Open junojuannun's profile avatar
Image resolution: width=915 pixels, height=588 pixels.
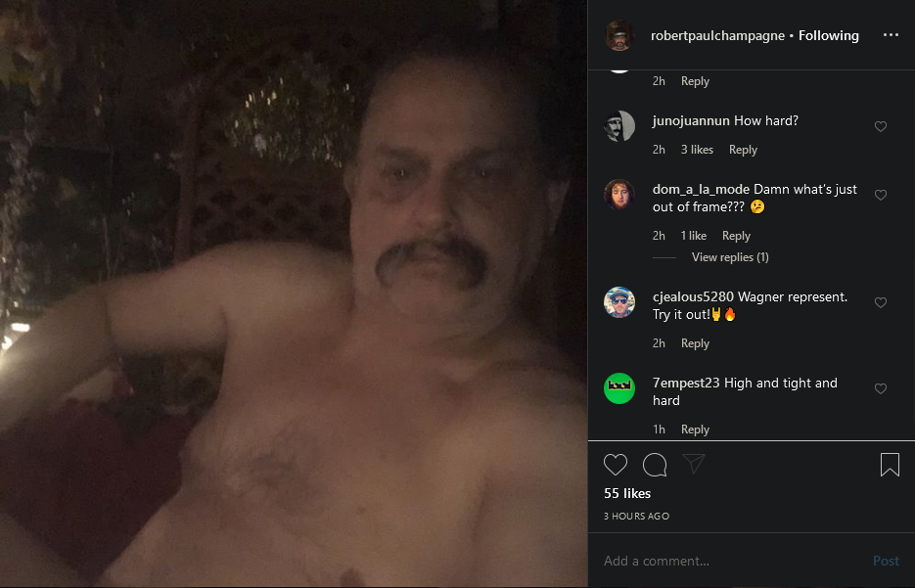pos(619,126)
